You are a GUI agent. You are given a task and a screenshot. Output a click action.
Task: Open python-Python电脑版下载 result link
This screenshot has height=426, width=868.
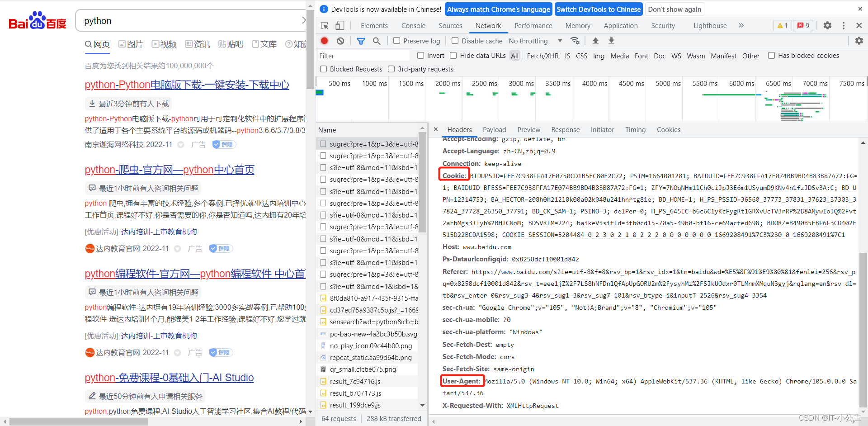(x=187, y=85)
